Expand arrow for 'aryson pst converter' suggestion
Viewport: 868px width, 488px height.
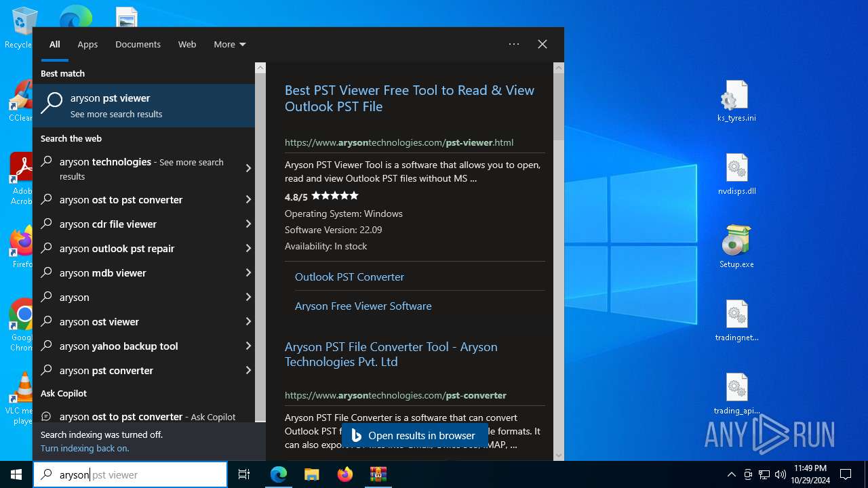click(x=248, y=370)
